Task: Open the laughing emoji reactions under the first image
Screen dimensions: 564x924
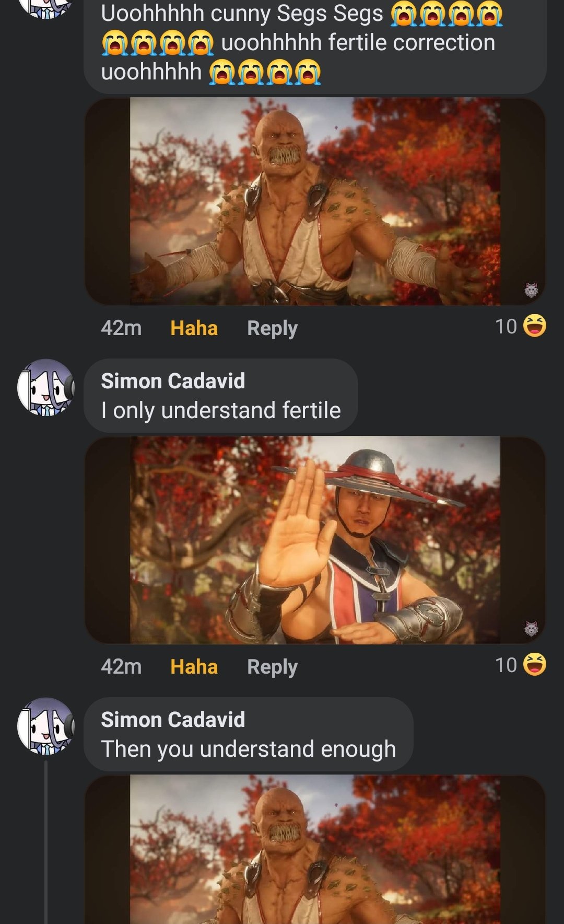Action: (521, 326)
